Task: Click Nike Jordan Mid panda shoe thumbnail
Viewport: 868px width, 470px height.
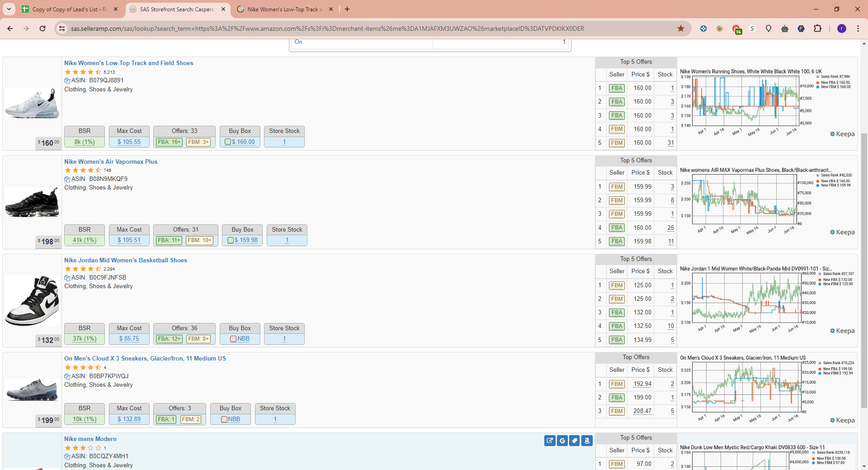Action: pos(32,301)
